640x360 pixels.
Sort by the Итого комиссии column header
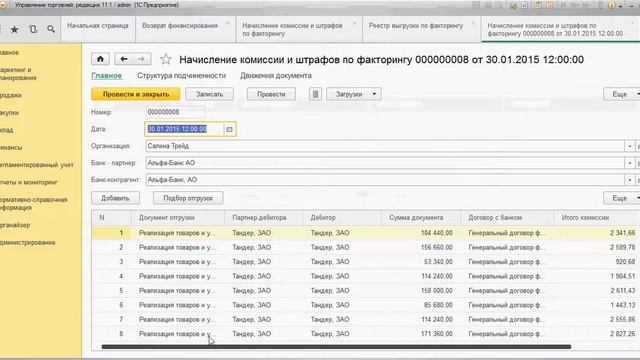pyautogui.click(x=597, y=218)
